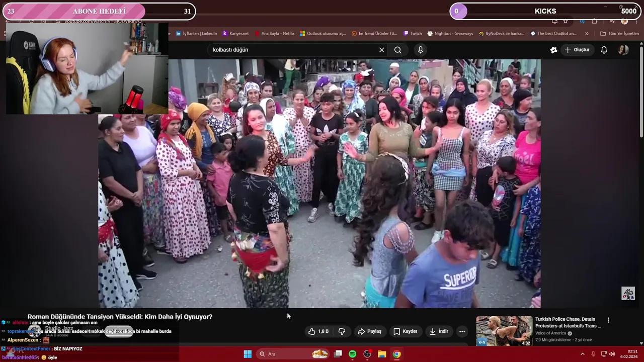Open Task View on the taskbar
The height and width of the screenshot is (362, 644).
338,354
